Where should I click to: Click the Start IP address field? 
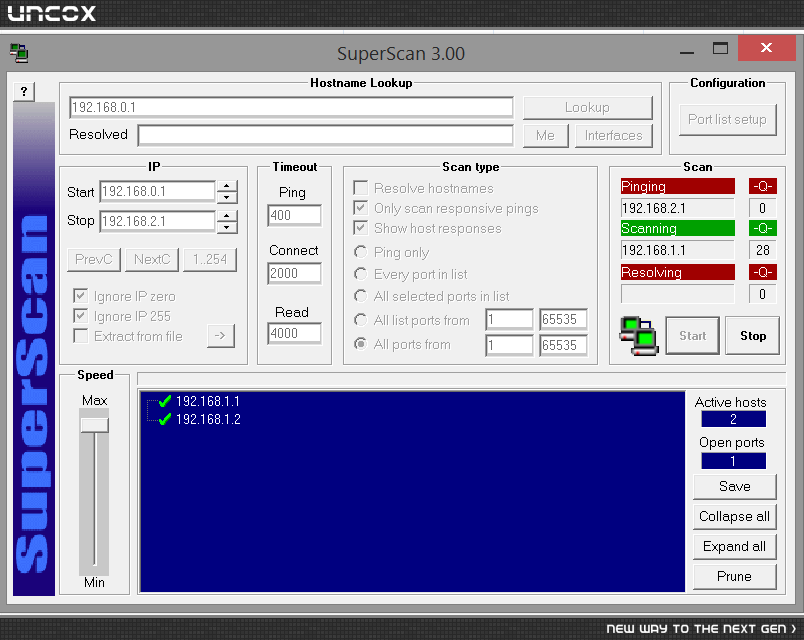click(x=157, y=192)
